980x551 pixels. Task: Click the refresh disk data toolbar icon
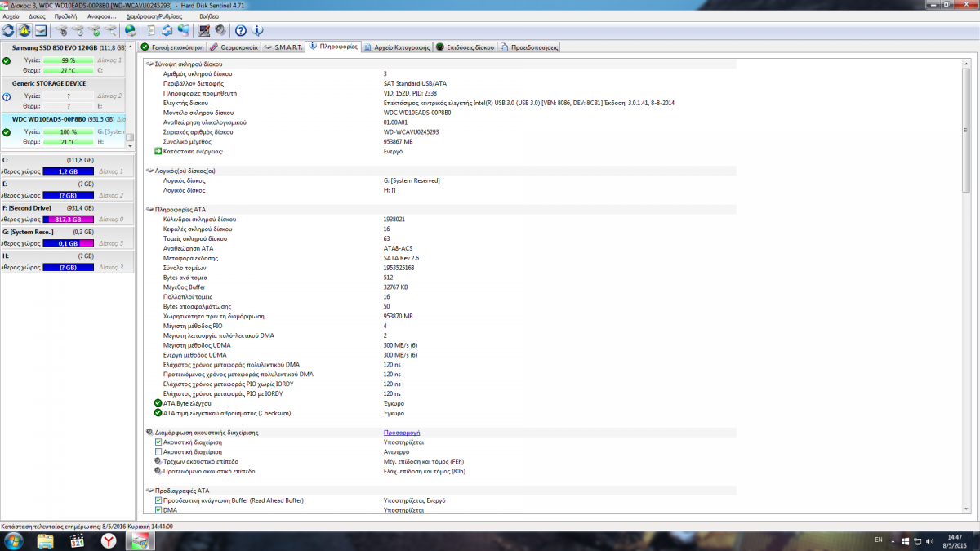pyautogui.click(x=8, y=31)
